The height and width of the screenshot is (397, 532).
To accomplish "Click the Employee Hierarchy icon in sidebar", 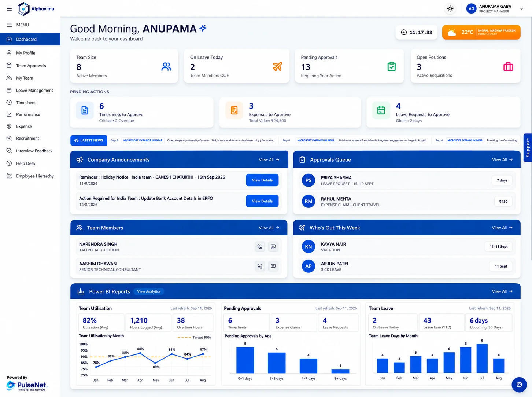I will click(9, 176).
